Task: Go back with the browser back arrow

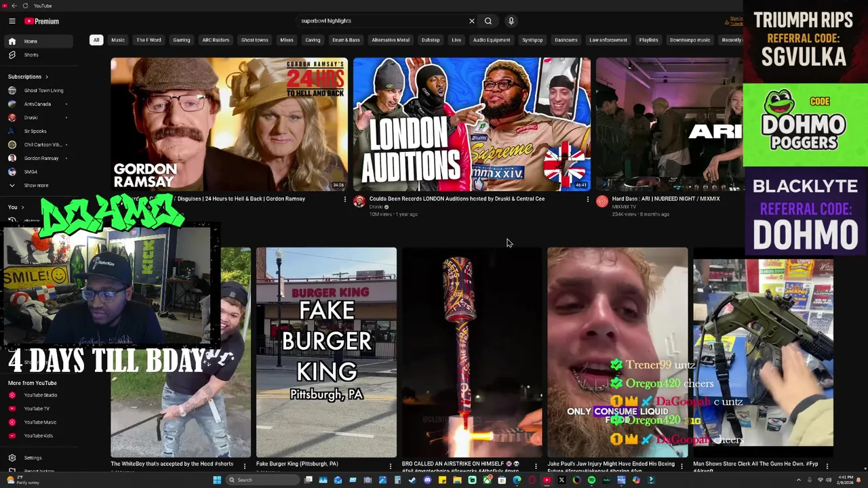Action: click(x=14, y=5)
